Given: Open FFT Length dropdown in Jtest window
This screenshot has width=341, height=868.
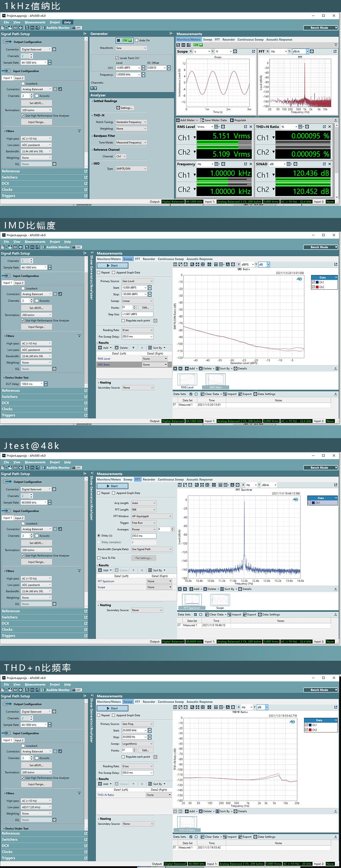Looking at the screenshot, I should 144,509.
